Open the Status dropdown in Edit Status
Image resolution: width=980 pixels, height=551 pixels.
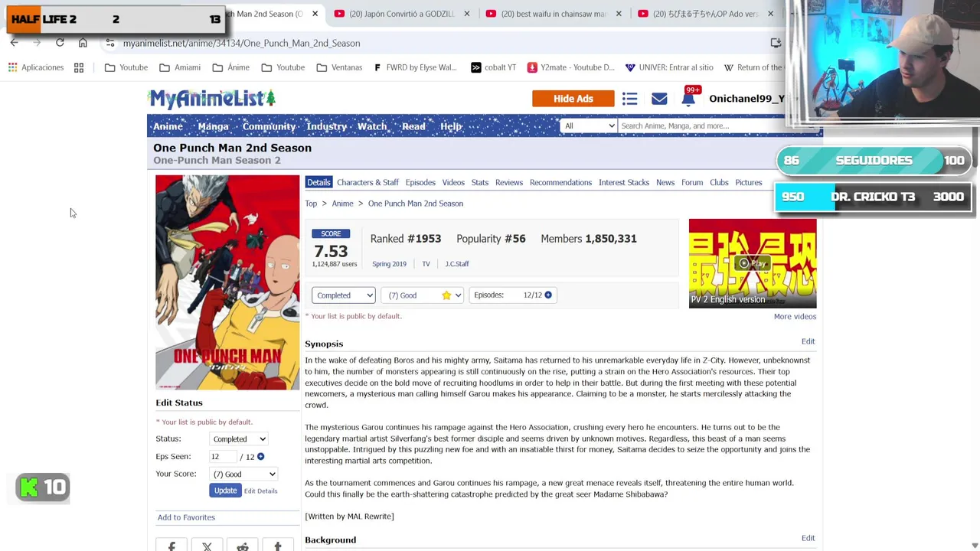(x=239, y=439)
